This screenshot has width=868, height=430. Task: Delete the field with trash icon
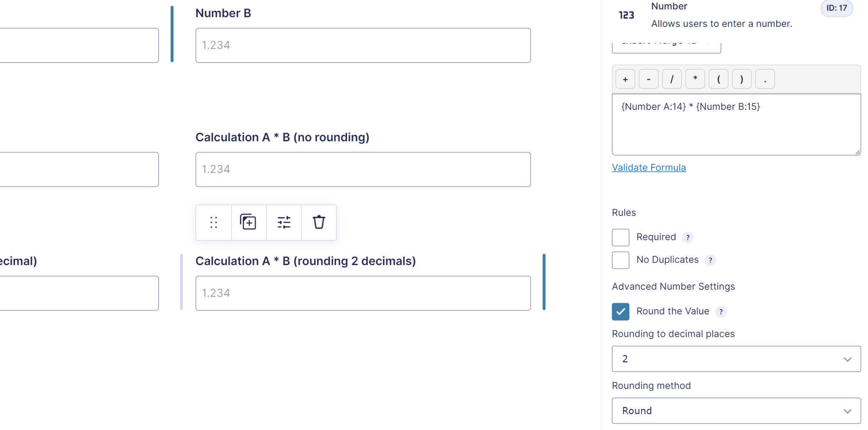coord(319,222)
